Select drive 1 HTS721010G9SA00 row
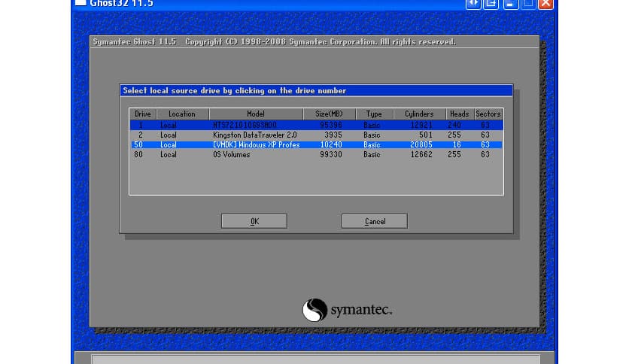Viewport: 629px width, 364px height. coord(317,125)
